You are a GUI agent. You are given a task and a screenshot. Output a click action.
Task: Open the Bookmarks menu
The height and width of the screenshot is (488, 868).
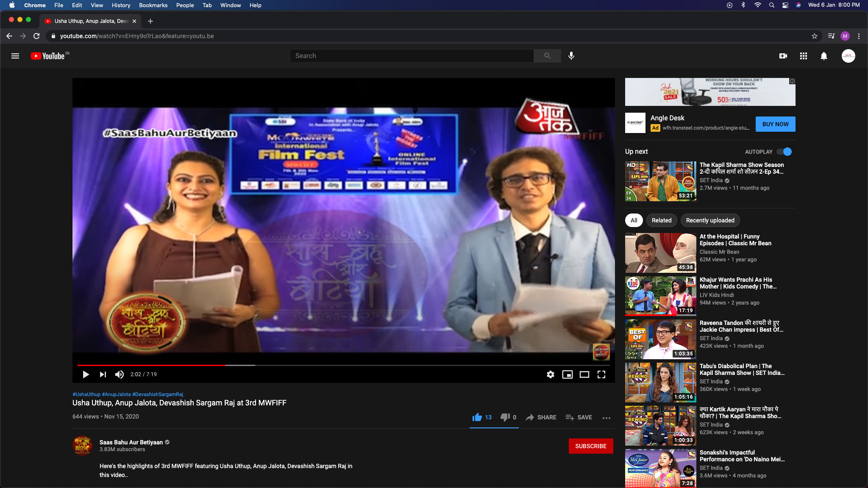tap(153, 5)
